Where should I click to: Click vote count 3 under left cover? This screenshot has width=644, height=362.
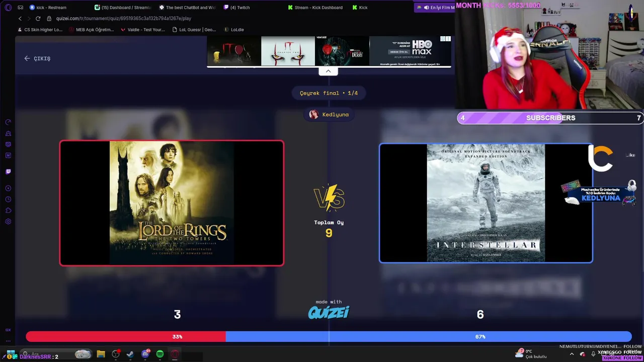(177, 314)
